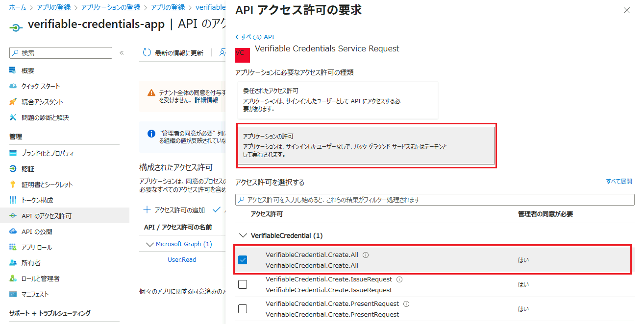Screen dimensions: 644x324
Task: Collapse the sidebar with double chevron
Action: coord(122,53)
